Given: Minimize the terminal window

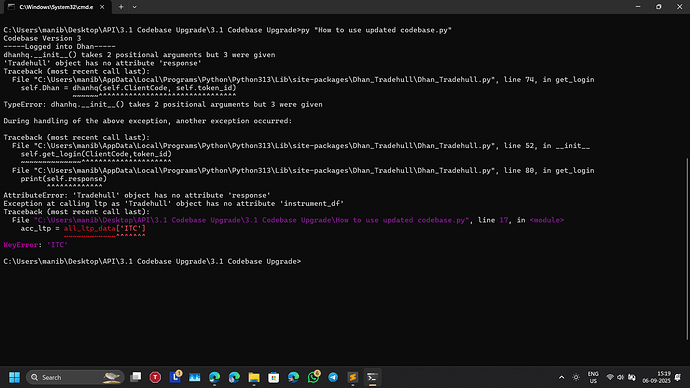Looking at the screenshot, I should pyautogui.click(x=638, y=7).
